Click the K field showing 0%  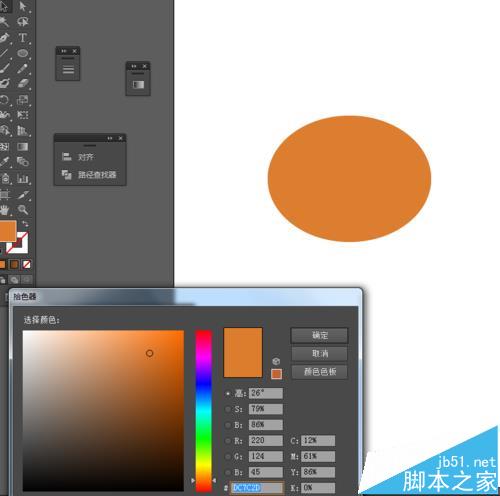pyautogui.click(x=318, y=488)
